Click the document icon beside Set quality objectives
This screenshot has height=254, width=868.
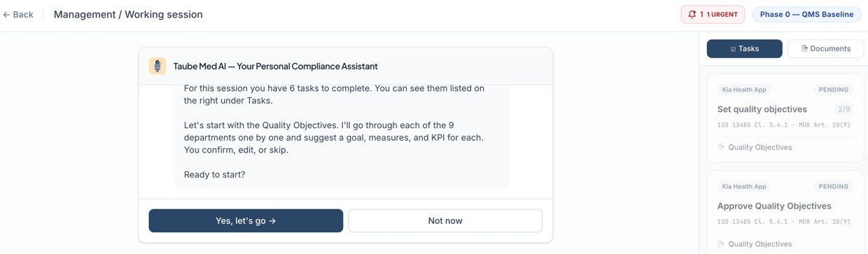pyautogui.click(x=721, y=147)
